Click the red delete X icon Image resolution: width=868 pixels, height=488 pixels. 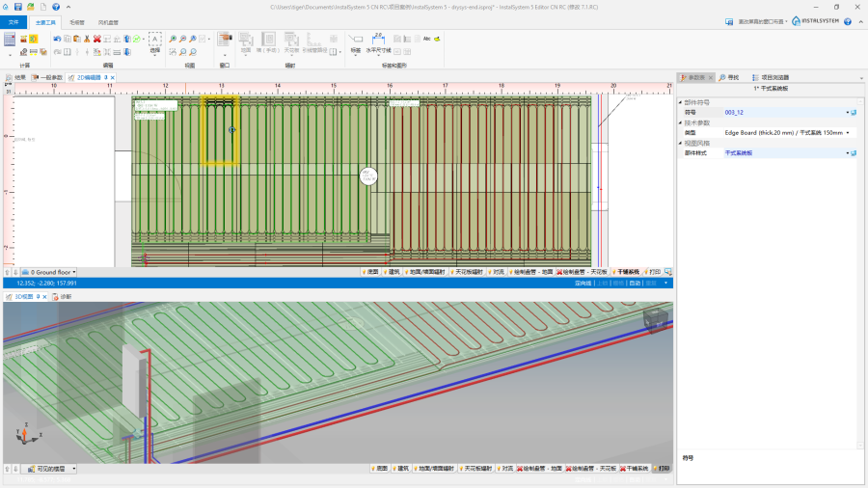96,39
